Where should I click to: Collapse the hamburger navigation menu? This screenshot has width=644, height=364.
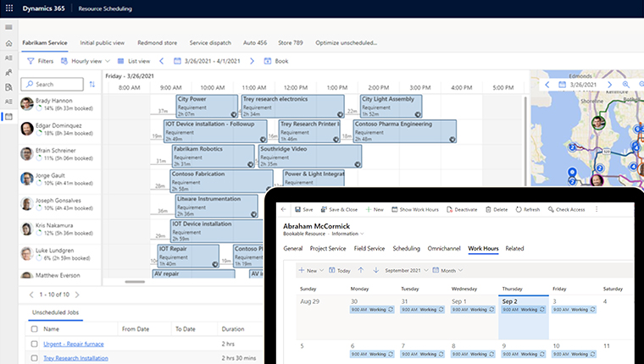point(8,26)
